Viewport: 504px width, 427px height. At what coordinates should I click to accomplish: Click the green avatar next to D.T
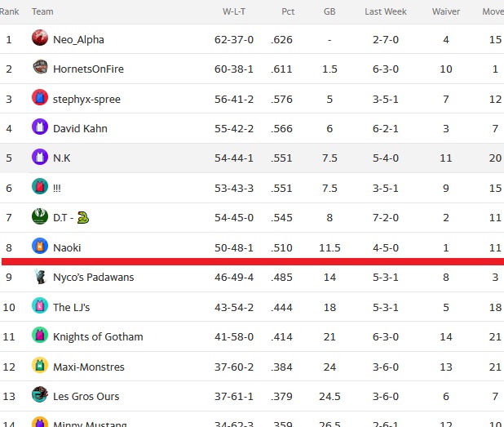(40, 216)
